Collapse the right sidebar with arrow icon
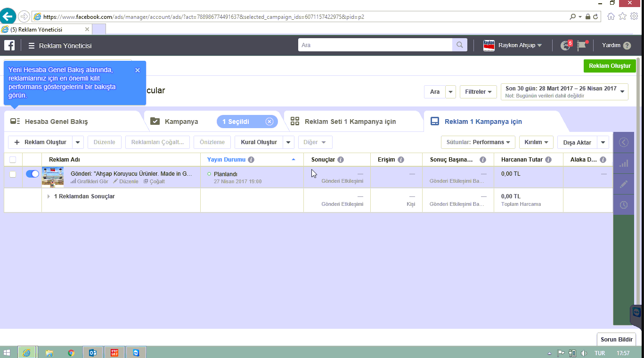 (x=624, y=142)
